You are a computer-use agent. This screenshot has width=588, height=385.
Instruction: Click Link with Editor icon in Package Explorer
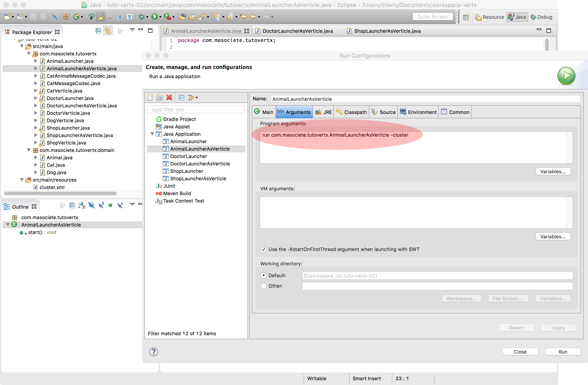pyautogui.click(x=108, y=31)
